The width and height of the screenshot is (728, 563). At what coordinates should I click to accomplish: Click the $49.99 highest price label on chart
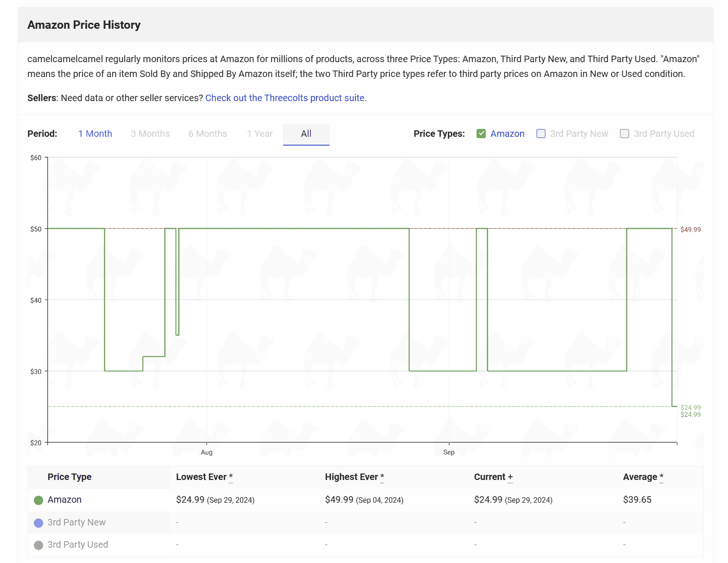pos(690,230)
